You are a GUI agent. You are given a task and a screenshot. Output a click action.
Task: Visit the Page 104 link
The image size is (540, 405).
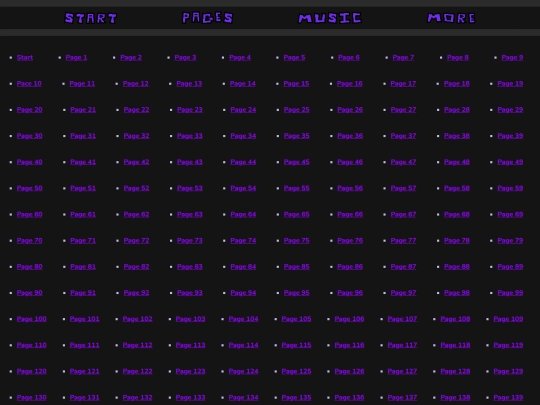(x=243, y=319)
